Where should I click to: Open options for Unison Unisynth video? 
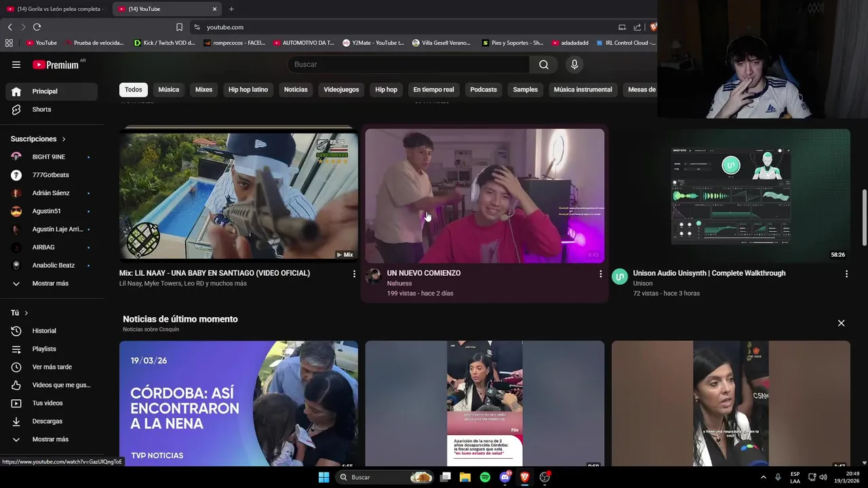[846, 274]
